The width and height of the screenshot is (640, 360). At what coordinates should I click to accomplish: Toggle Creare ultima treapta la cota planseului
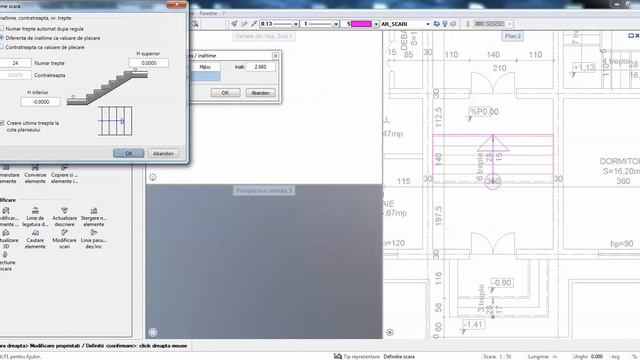point(2,123)
